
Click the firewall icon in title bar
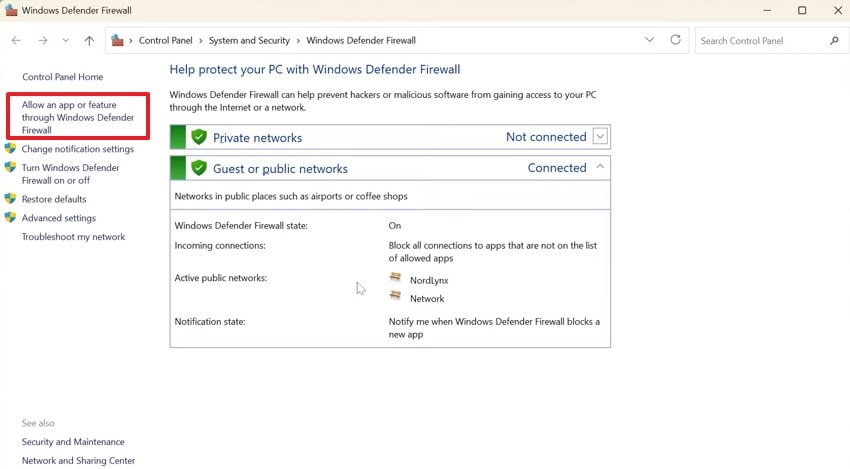coord(11,10)
